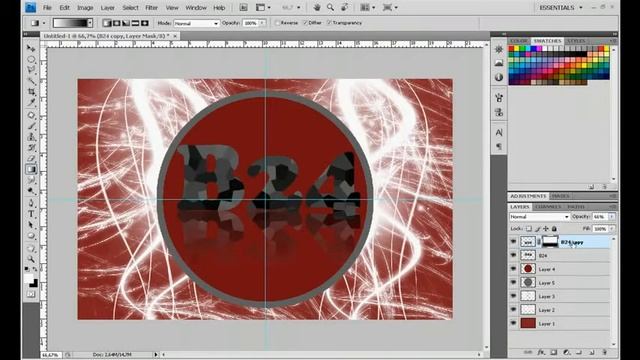Toggle Quick Mask mode icon
The height and width of the screenshot is (360, 640).
coord(31,294)
